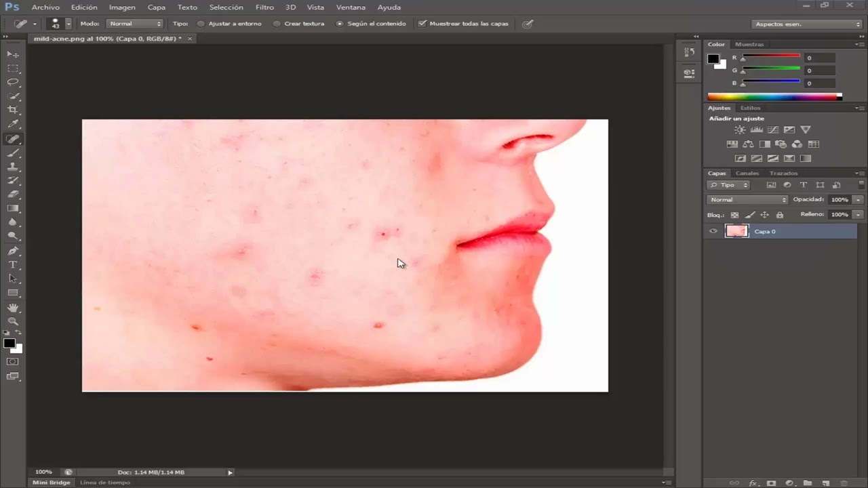Select the Brush tool
The height and width of the screenshot is (488, 868).
tap(13, 153)
